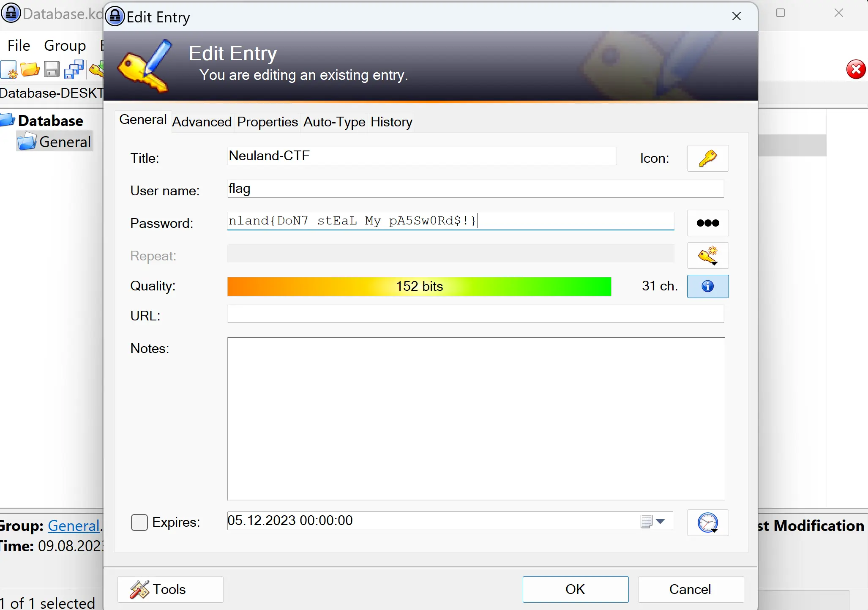The width and height of the screenshot is (868, 610).
Task: Open the History tab
Action: 391,122
